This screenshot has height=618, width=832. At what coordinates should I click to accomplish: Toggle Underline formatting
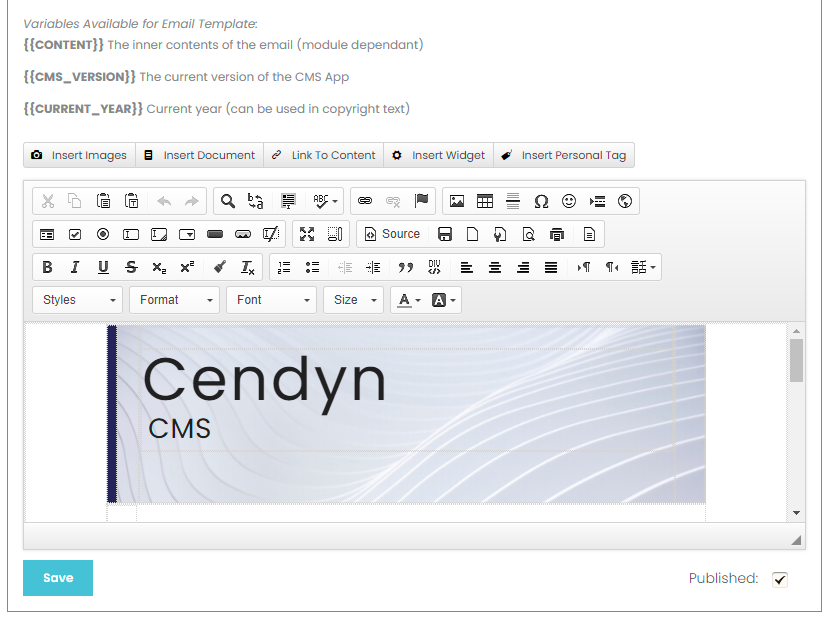(x=103, y=267)
